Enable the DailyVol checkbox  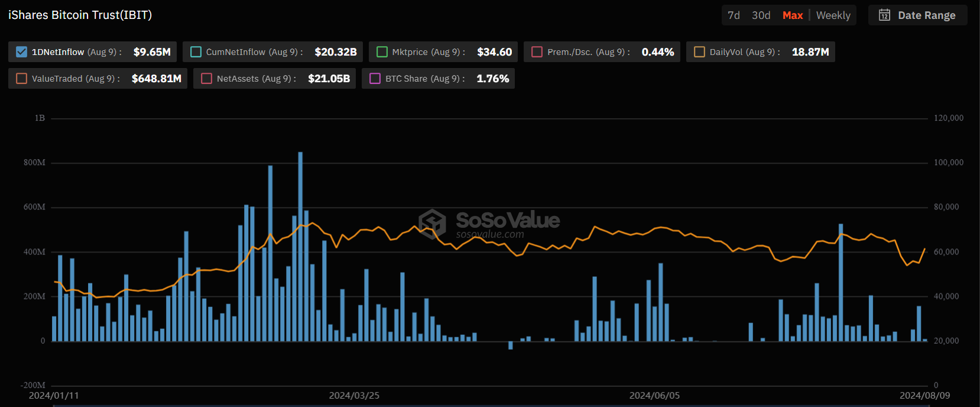(699, 52)
